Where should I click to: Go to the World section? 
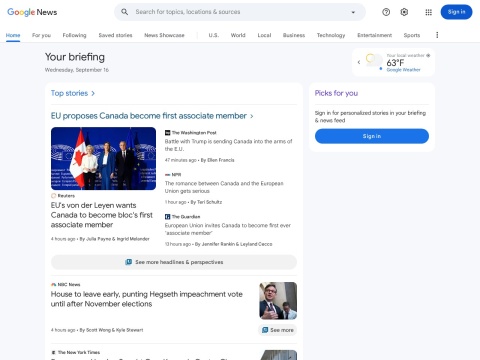coord(238,35)
